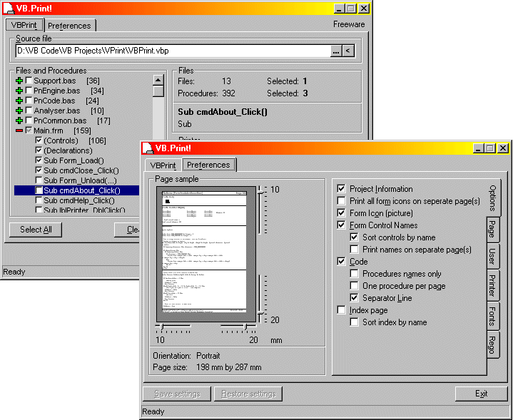Click the printer icon in front window title bar
This screenshot has width=513, height=420.
[148, 148]
